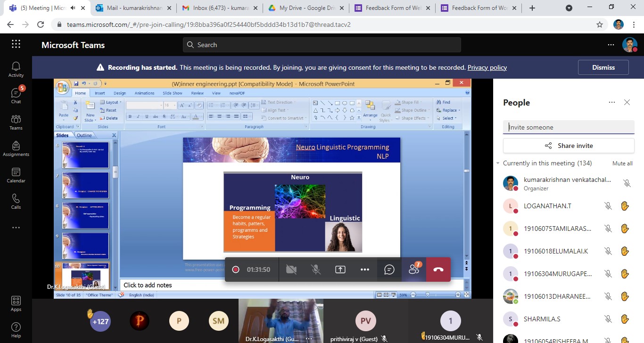Share content tray icon in meeting bar

[x=340, y=269]
